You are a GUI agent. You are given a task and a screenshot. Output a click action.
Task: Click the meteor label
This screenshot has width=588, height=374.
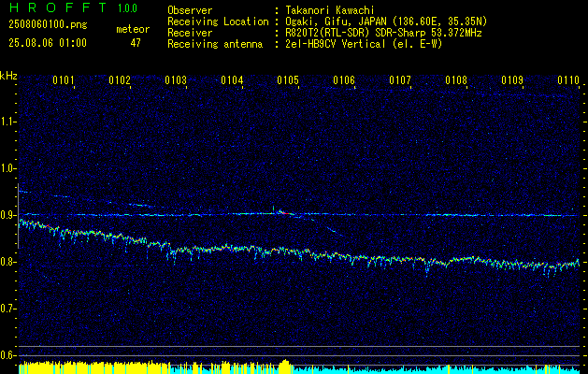coord(133,29)
